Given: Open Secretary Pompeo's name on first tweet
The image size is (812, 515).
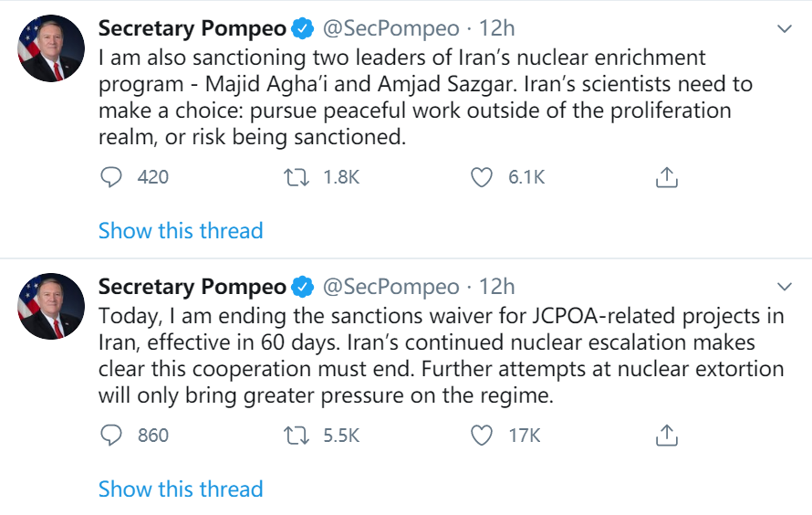Looking at the screenshot, I should click(x=192, y=29).
